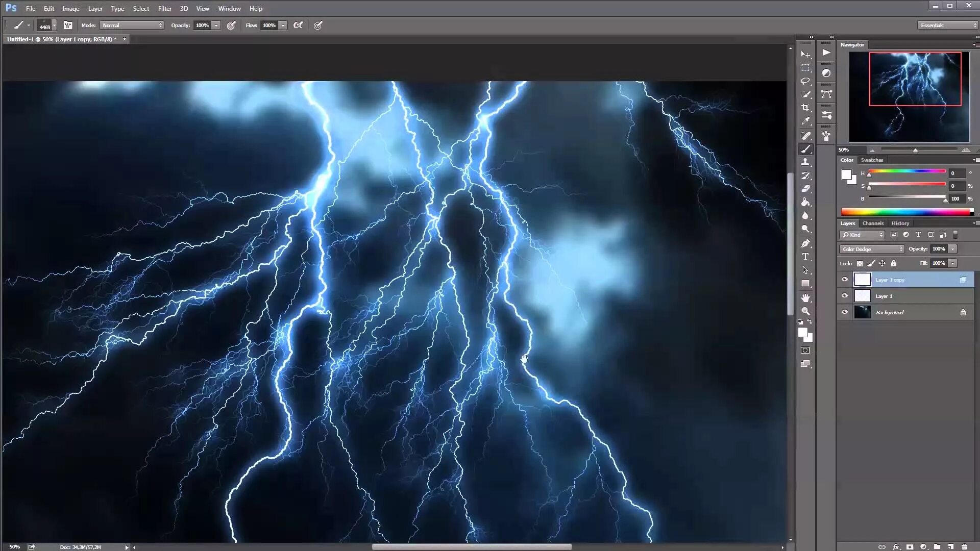This screenshot has width=980, height=551.
Task: Select the Crop tool
Action: coord(806,108)
